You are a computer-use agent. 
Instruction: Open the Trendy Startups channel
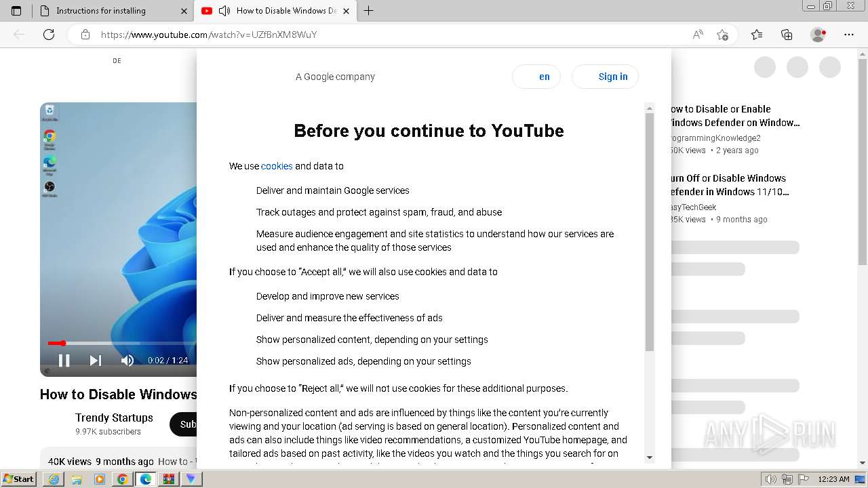114,418
